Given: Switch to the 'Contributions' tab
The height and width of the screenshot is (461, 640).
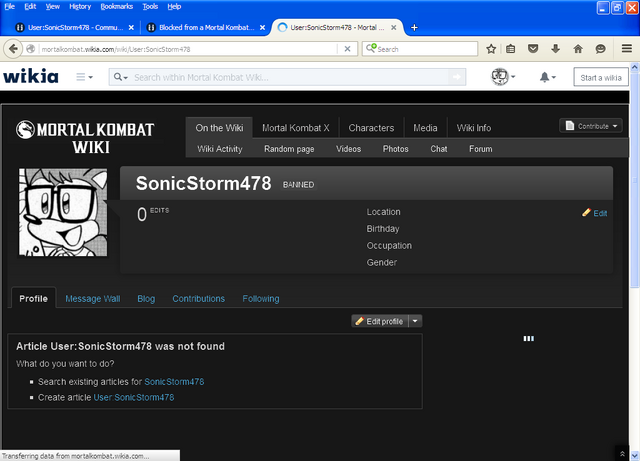Looking at the screenshot, I should (x=198, y=298).
